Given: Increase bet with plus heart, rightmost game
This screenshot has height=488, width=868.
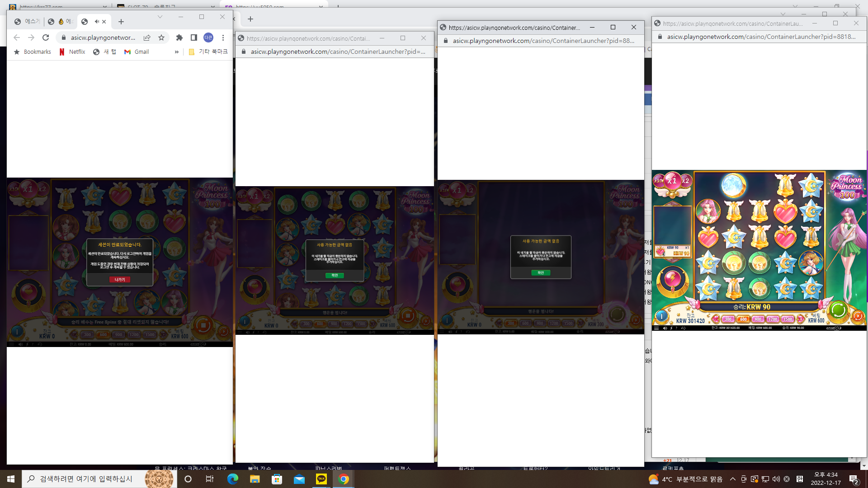Looking at the screenshot, I should click(x=800, y=319).
